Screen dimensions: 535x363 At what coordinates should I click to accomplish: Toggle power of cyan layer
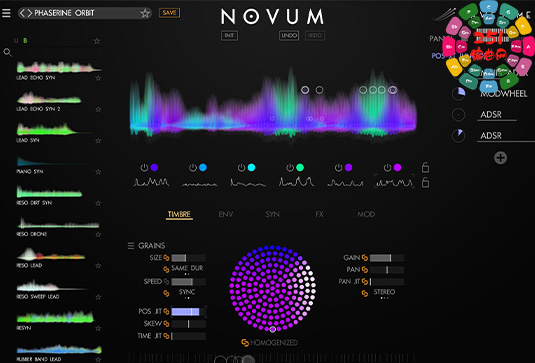[x=242, y=168]
